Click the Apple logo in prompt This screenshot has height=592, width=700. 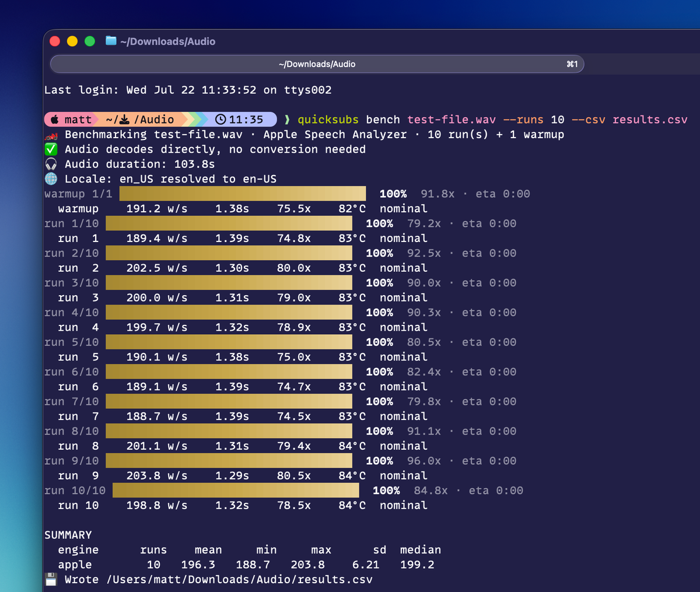(x=54, y=120)
